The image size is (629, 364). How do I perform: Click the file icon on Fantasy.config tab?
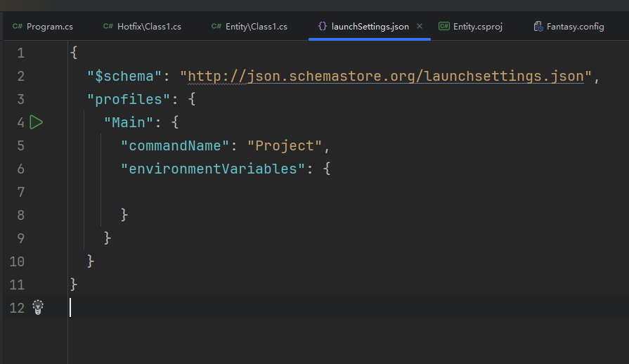click(538, 27)
